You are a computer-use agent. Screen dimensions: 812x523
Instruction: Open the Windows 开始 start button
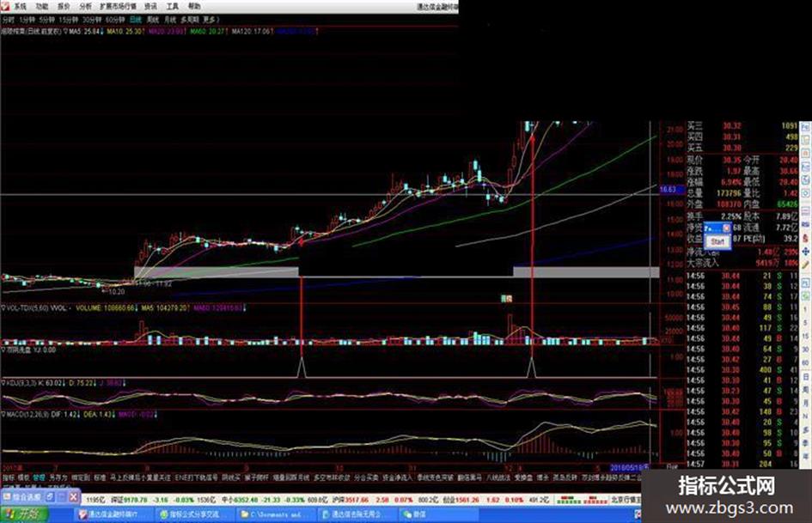[24, 514]
